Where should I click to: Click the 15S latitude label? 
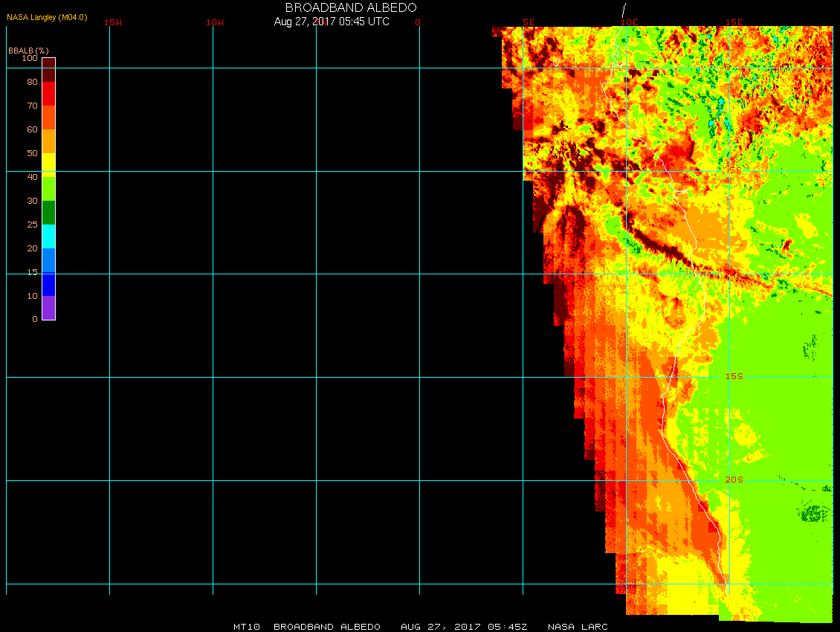(734, 376)
